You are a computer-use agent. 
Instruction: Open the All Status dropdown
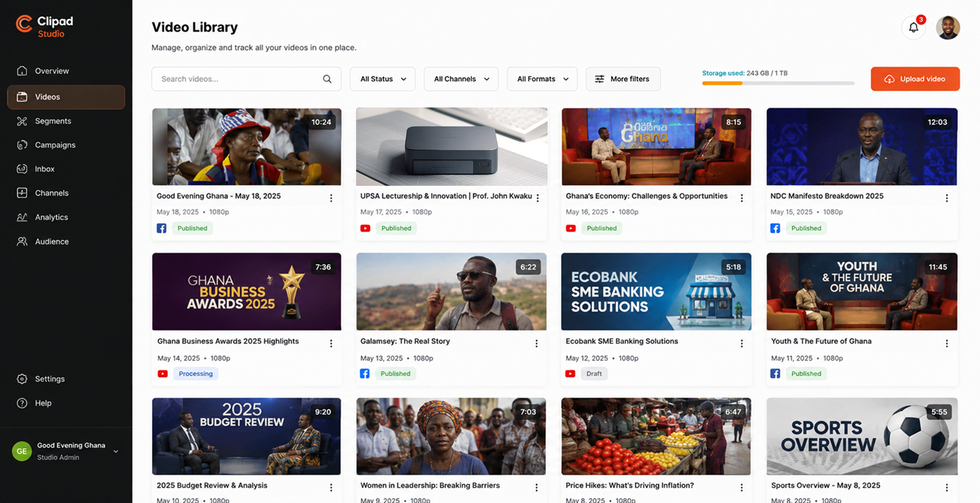pyautogui.click(x=382, y=79)
